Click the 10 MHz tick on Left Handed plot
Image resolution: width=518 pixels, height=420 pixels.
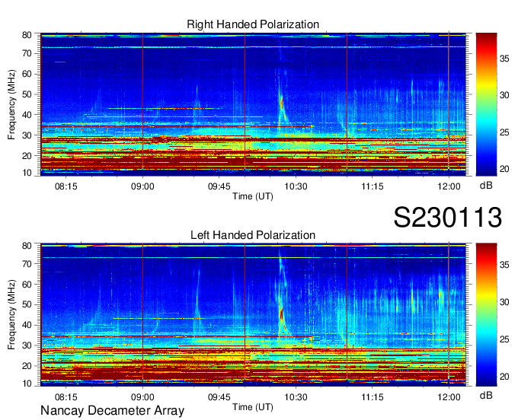[x=27, y=383]
